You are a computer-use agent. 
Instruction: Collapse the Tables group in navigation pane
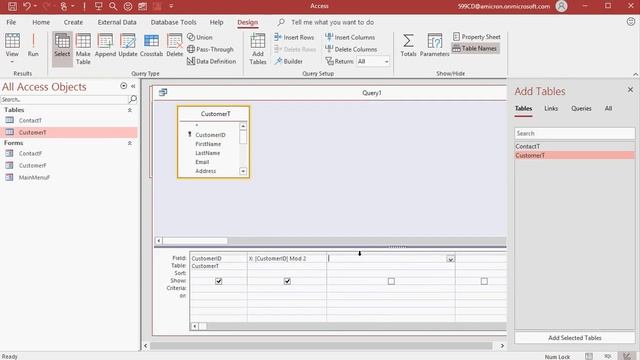tap(130, 110)
